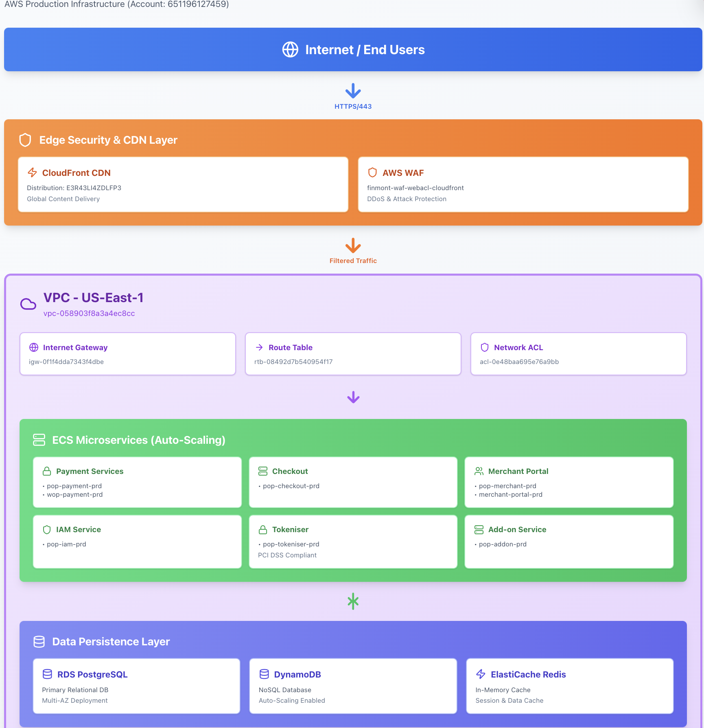Select the Network ACL title

pyautogui.click(x=518, y=347)
